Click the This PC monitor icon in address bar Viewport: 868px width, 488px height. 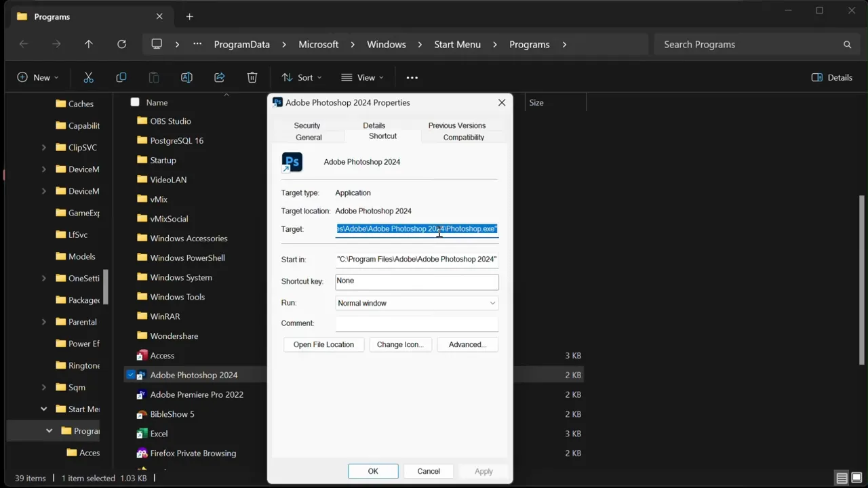coord(157,44)
